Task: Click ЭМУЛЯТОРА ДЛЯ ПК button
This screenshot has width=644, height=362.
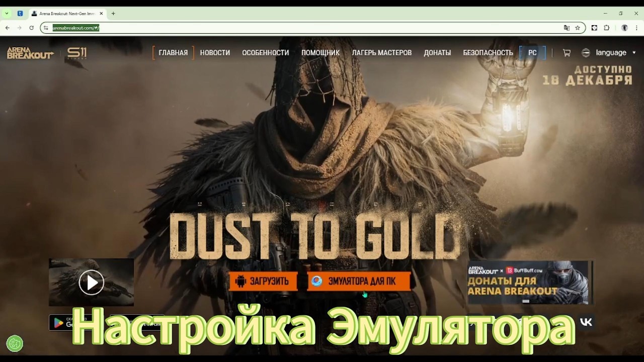Action: pos(359,282)
